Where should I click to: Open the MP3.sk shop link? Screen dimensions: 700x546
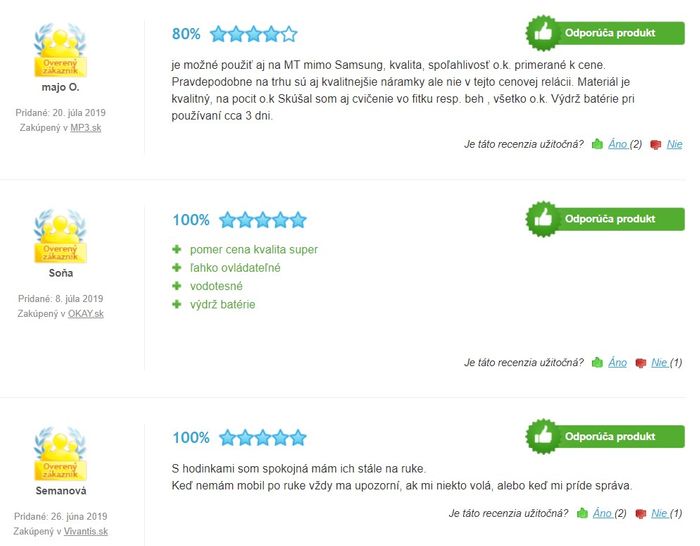[x=86, y=128]
